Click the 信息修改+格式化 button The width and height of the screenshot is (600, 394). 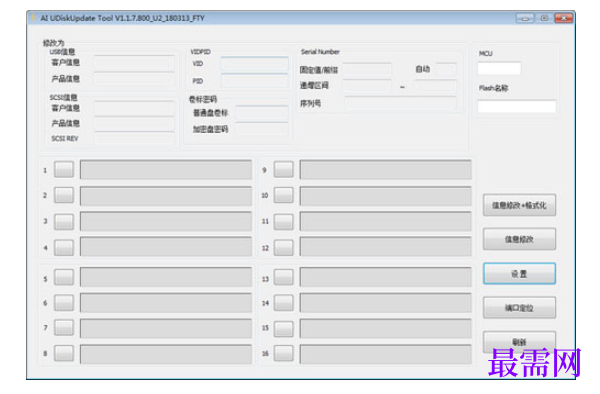click(519, 205)
